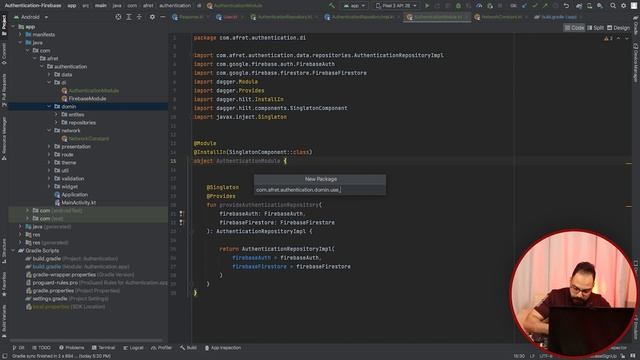This screenshot has height=360, width=640.
Task: Click Collapse All icon in Project panel
Action: click(x=139, y=17)
